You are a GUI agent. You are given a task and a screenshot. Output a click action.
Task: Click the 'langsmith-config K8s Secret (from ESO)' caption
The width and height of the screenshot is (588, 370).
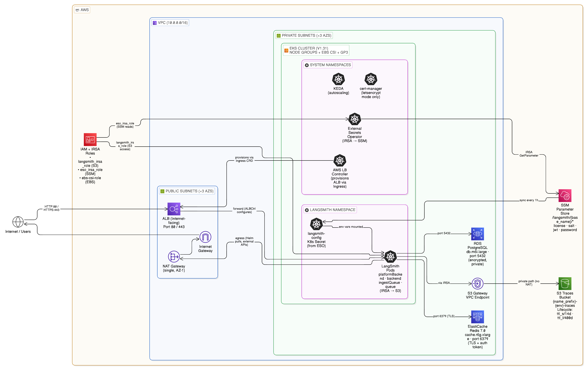316,240
